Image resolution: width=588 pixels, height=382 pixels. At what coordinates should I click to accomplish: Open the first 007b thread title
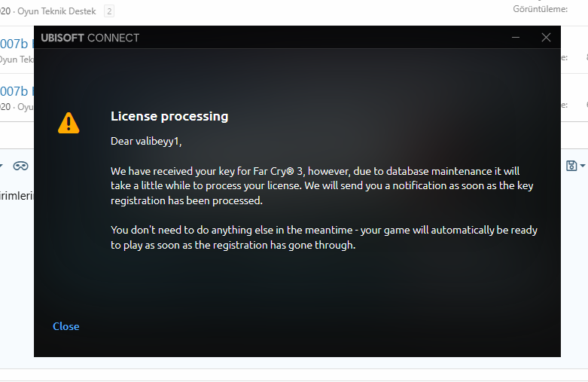17,44
